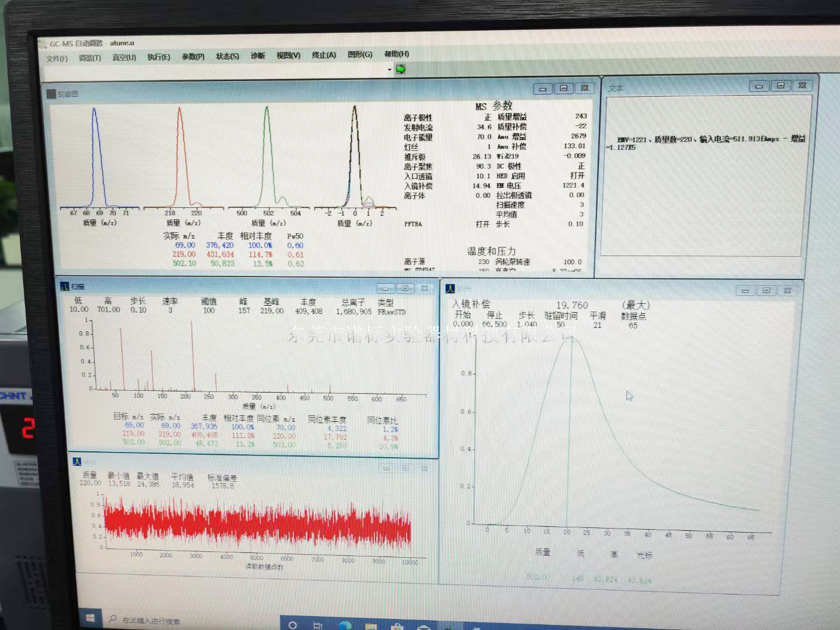
Task: Open the 文件(F) menu
Action: coord(57,59)
